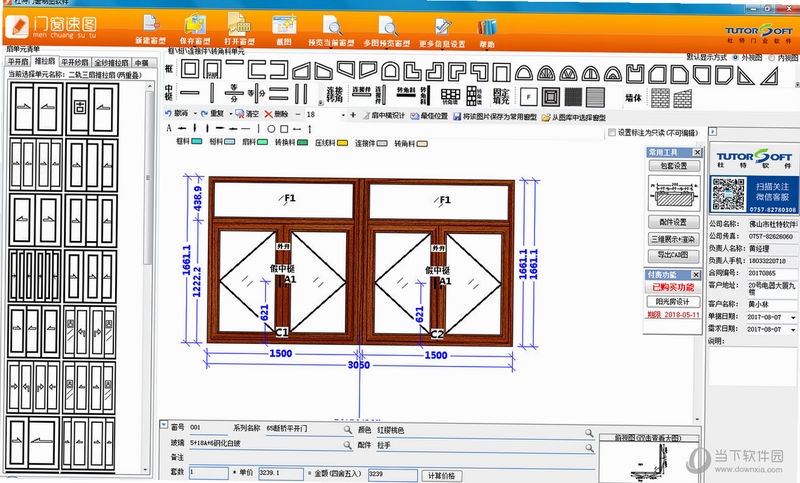The width and height of the screenshot is (800, 483).
Task: Select the full brick wall icon
Action: (660, 98)
